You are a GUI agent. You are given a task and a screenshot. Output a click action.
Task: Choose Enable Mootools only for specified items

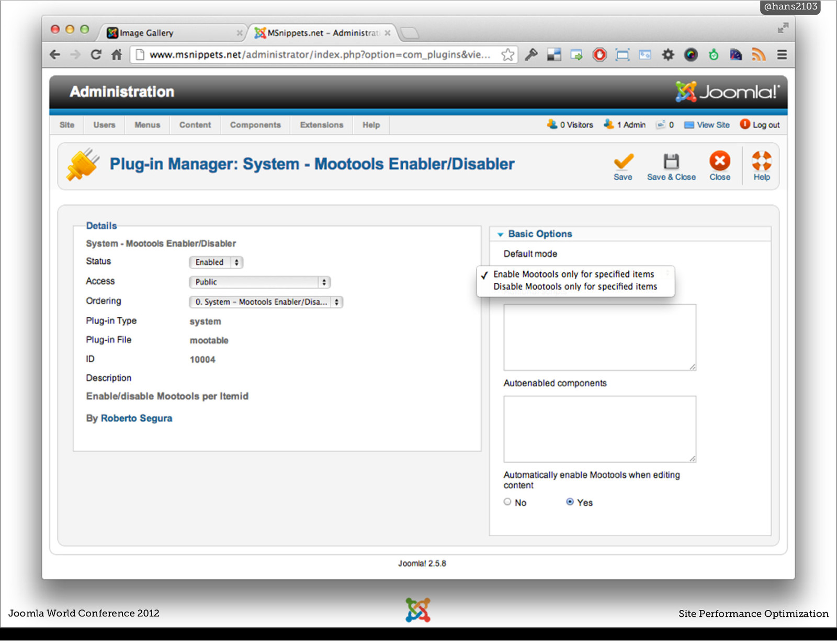574,274
